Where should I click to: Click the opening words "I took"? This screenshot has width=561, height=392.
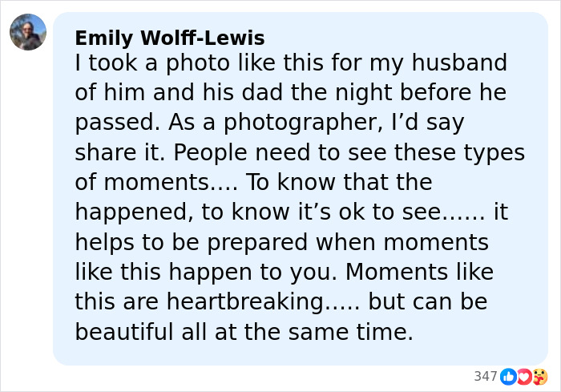click(104, 63)
